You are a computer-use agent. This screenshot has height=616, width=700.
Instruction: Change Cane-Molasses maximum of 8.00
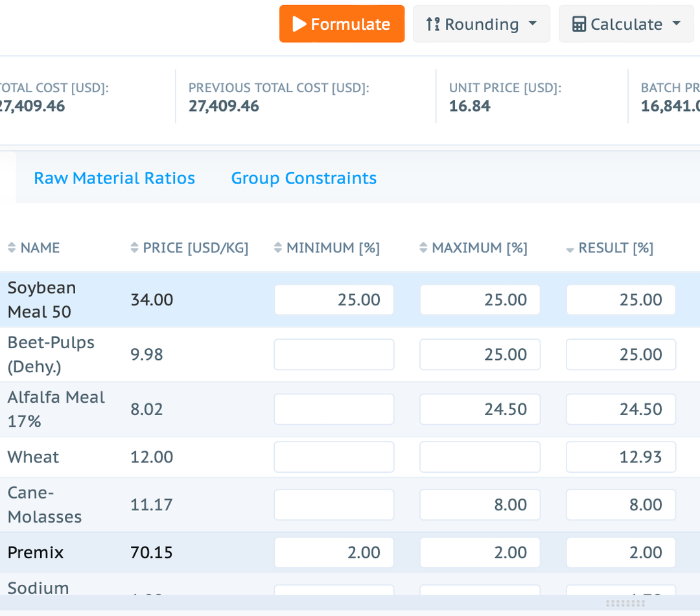pyautogui.click(x=480, y=504)
